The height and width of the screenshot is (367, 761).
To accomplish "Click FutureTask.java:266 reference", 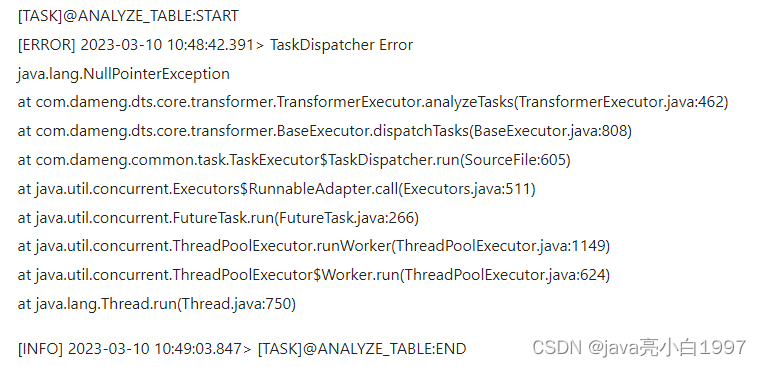I will click(347, 217).
